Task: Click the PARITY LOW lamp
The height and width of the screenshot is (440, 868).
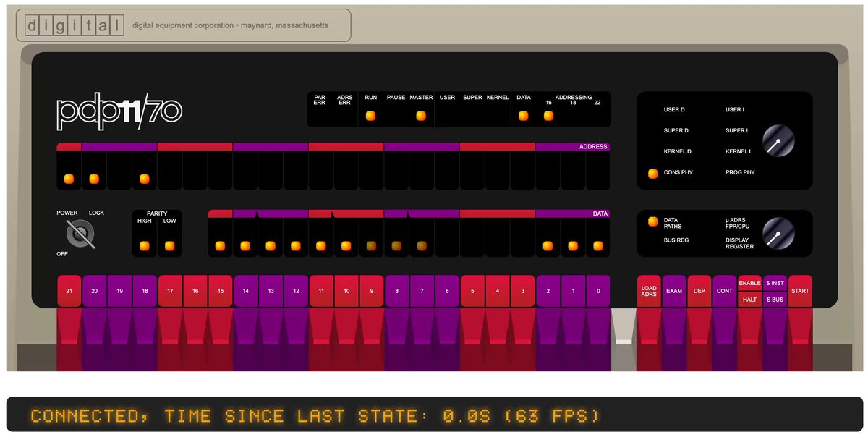Action: click(169, 246)
